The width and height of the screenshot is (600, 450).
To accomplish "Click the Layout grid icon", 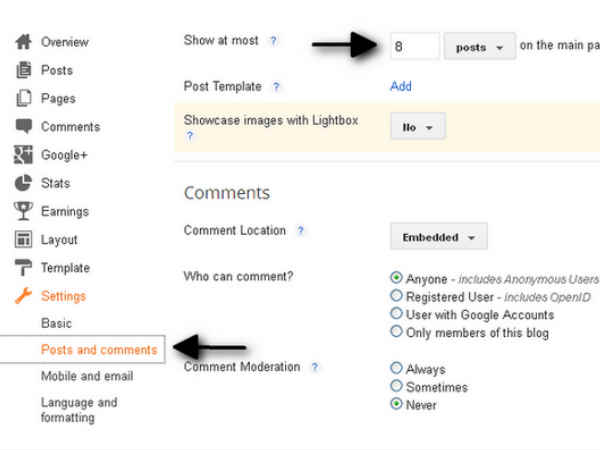I will pyautogui.click(x=23, y=240).
